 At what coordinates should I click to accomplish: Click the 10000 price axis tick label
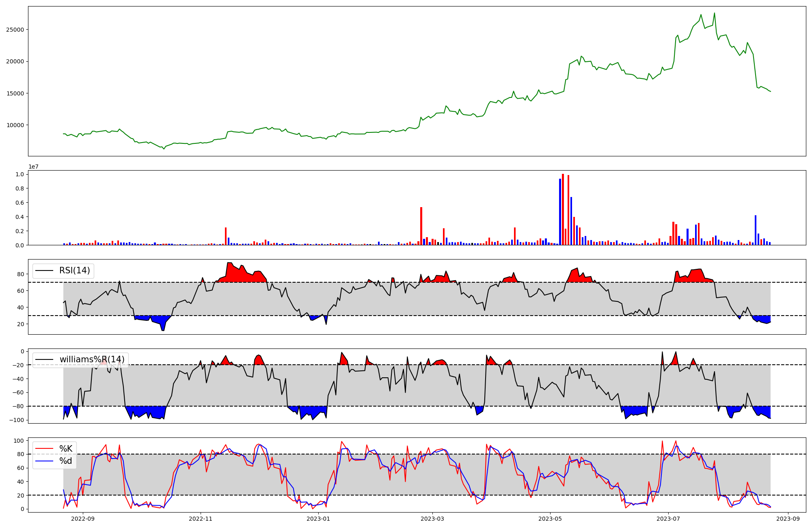click(x=15, y=125)
